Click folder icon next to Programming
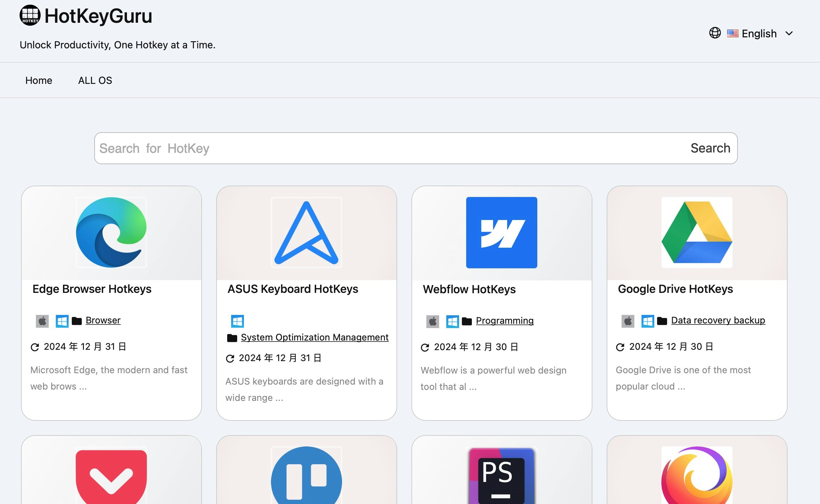Viewport: 820px width, 504px height. (x=467, y=321)
